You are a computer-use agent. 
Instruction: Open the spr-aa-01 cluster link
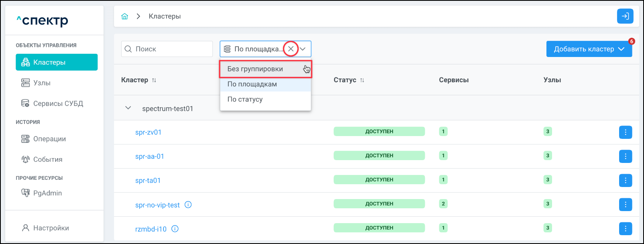[x=149, y=157]
